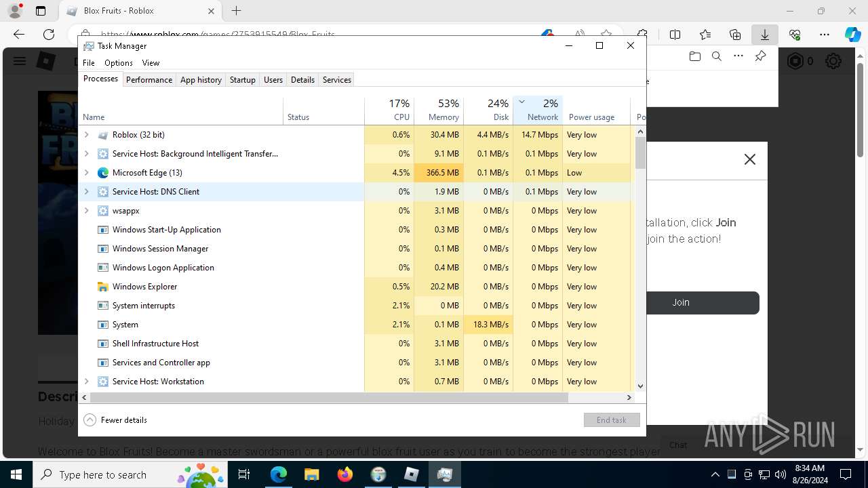Viewport: 868px width, 488px height.
Task: Click the Windows Explorer folder icon in process list
Action: tap(103, 287)
